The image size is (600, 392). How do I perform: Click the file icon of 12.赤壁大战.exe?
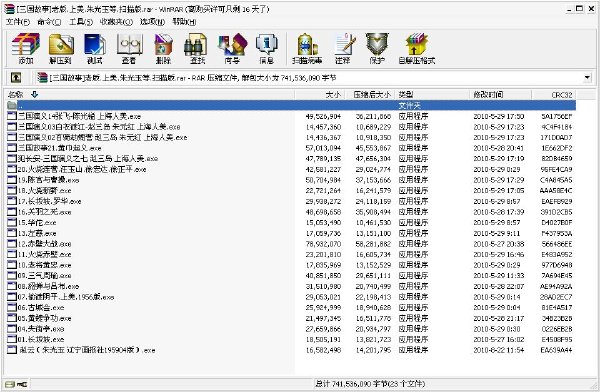tap(12, 243)
